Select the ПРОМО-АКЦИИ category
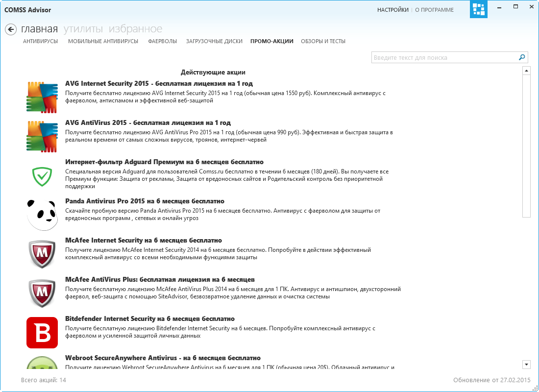This screenshot has width=539, height=392. coord(272,41)
